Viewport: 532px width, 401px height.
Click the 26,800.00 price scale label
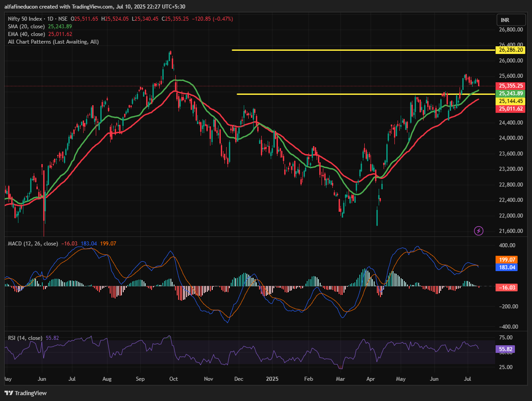(511, 30)
